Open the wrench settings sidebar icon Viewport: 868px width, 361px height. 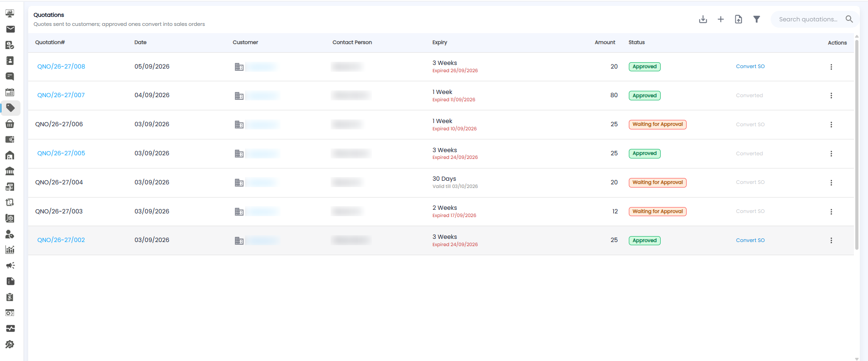(x=10, y=345)
